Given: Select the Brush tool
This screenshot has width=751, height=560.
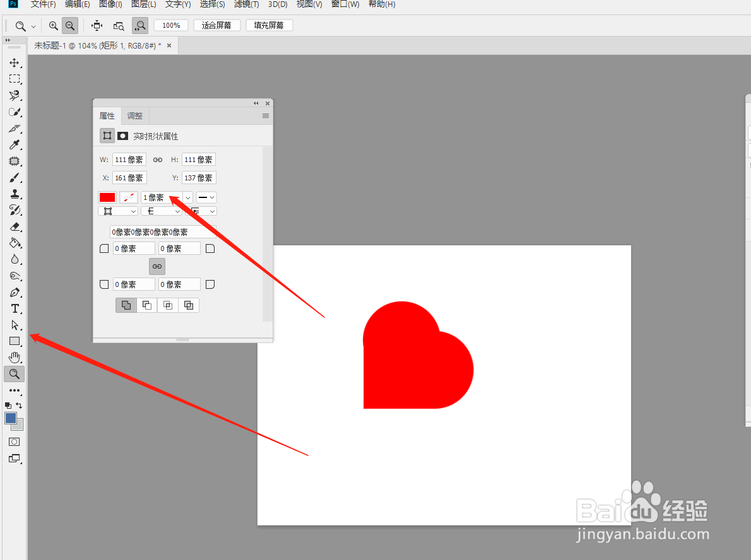Looking at the screenshot, I should (x=14, y=177).
